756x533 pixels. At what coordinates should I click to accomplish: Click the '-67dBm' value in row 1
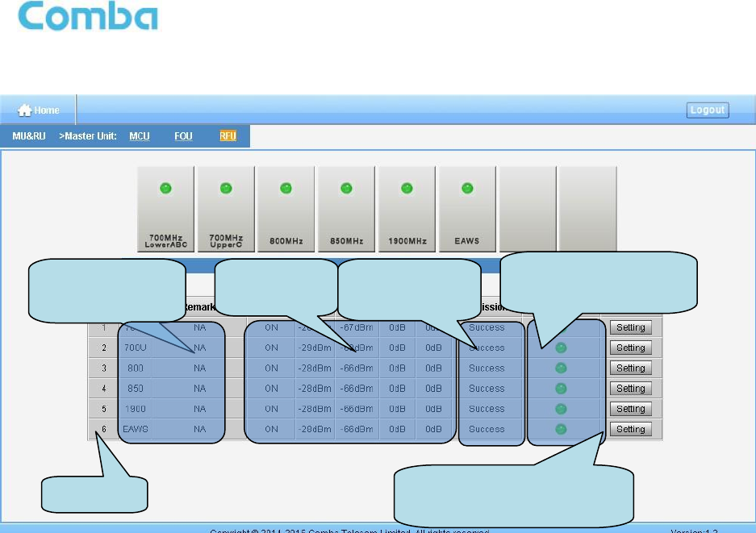coord(357,327)
